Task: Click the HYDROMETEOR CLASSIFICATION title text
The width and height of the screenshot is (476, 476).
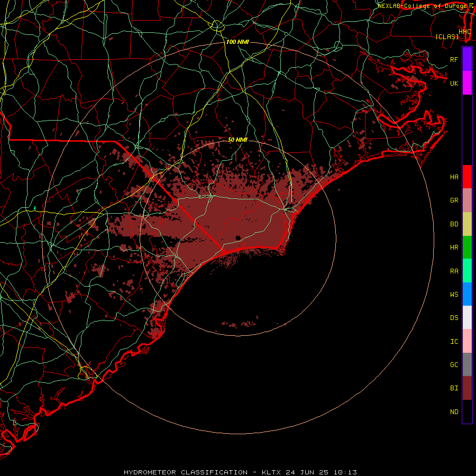Action: (186, 472)
